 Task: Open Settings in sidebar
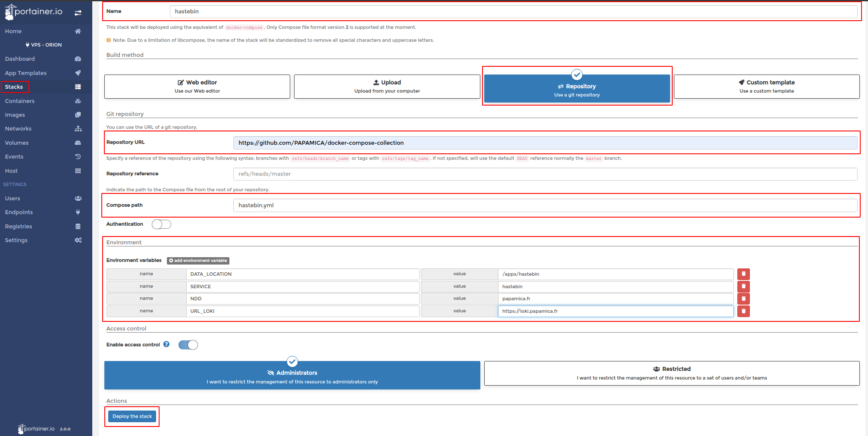pos(16,240)
